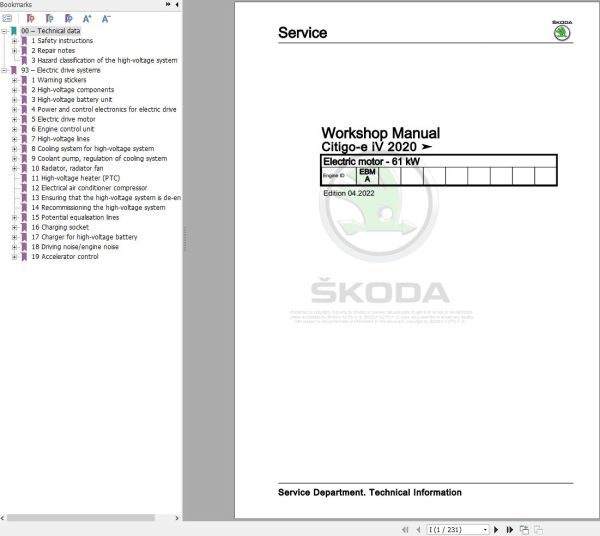Image resolution: width=600 pixels, height=536 pixels.
Task: Select the 1 Warning stickers bookmark text
Action: 59,80
